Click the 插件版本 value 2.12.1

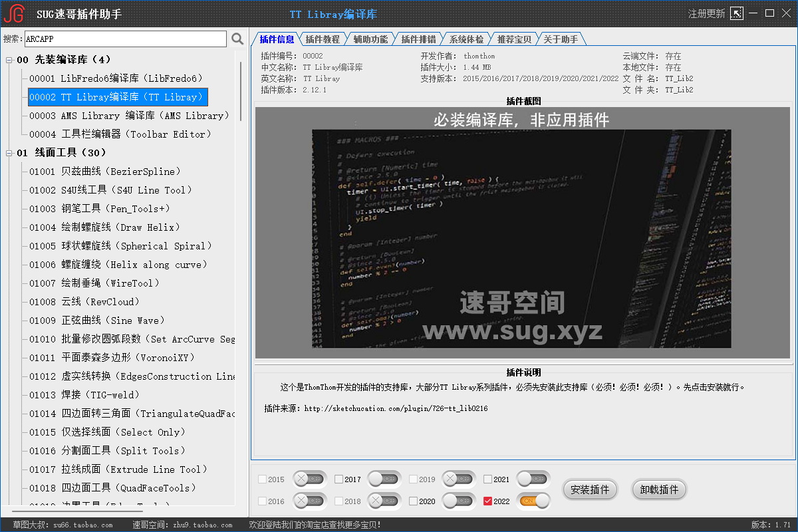[315, 90]
